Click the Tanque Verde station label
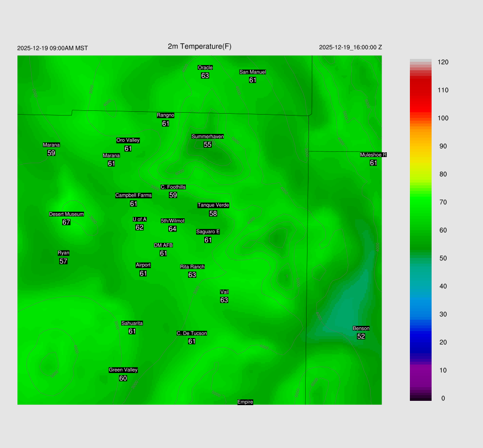The height and width of the screenshot is (448, 483). point(213,205)
